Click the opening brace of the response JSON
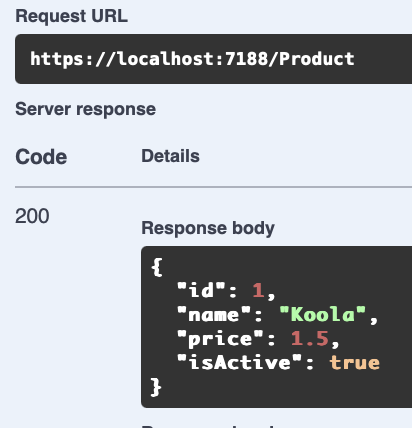The height and width of the screenshot is (428, 412). (x=157, y=267)
